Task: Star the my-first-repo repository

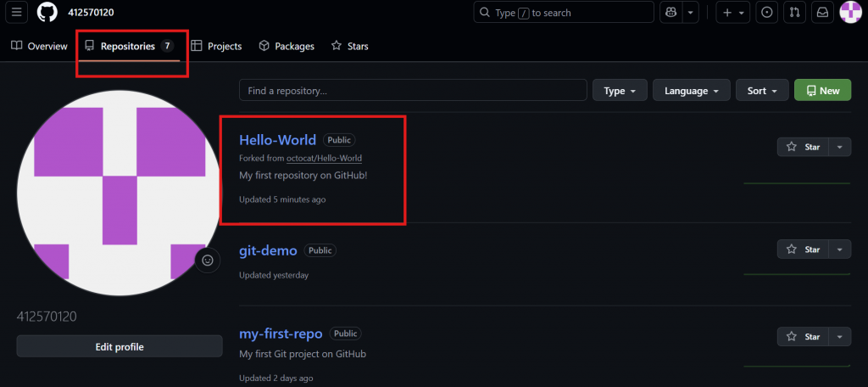Action: point(804,337)
